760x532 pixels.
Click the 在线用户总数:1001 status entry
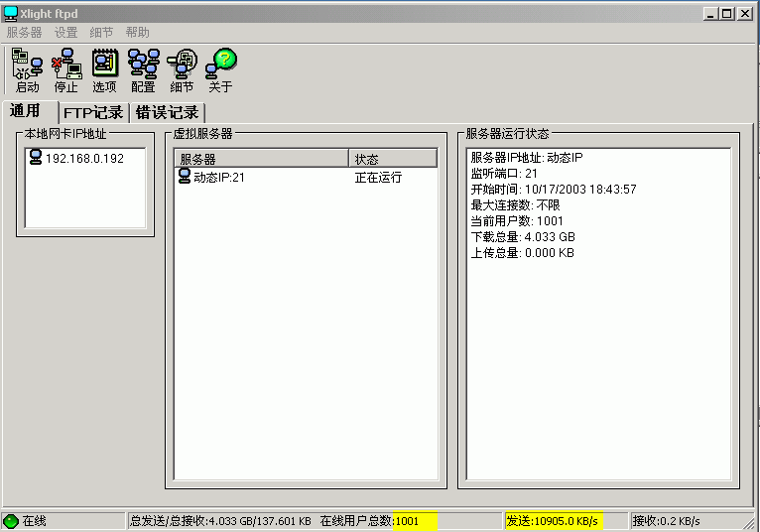click(x=369, y=521)
